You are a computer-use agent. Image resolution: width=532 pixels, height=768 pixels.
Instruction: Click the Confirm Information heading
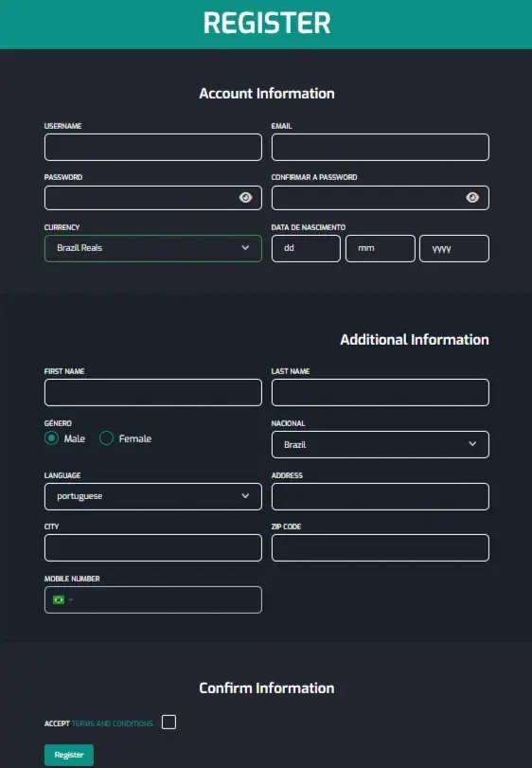[267, 688]
